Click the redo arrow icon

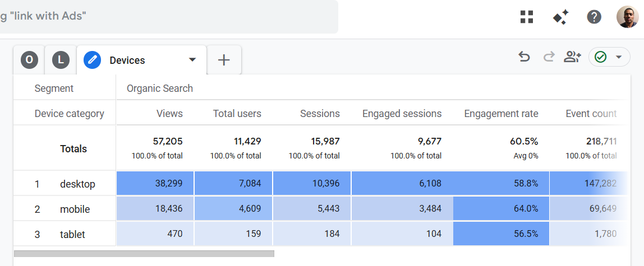coord(549,57)
